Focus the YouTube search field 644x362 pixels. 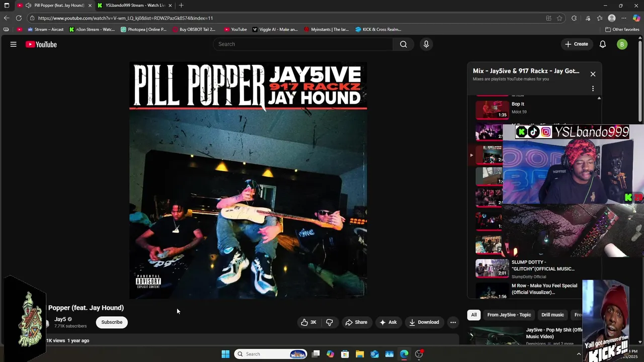coord(303,44)
